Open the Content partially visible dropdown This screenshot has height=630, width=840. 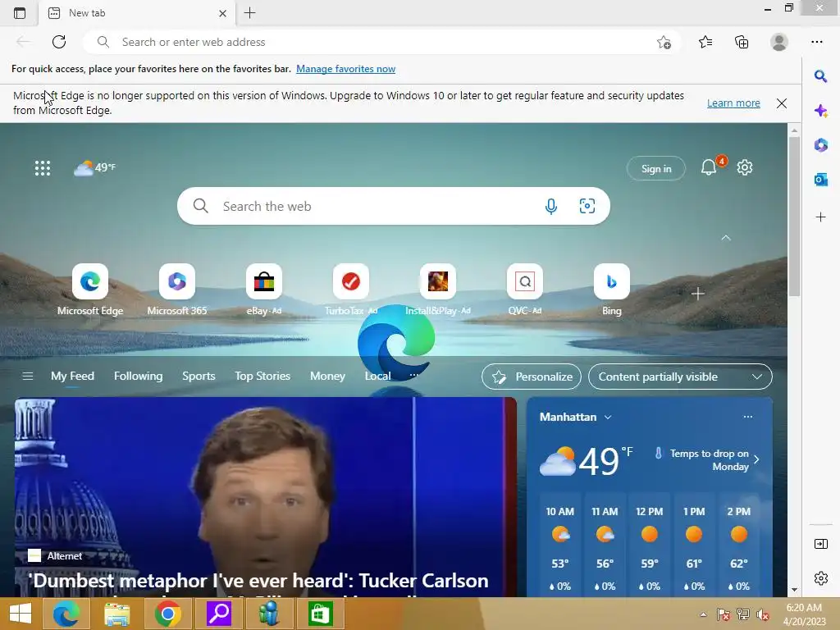680,377
